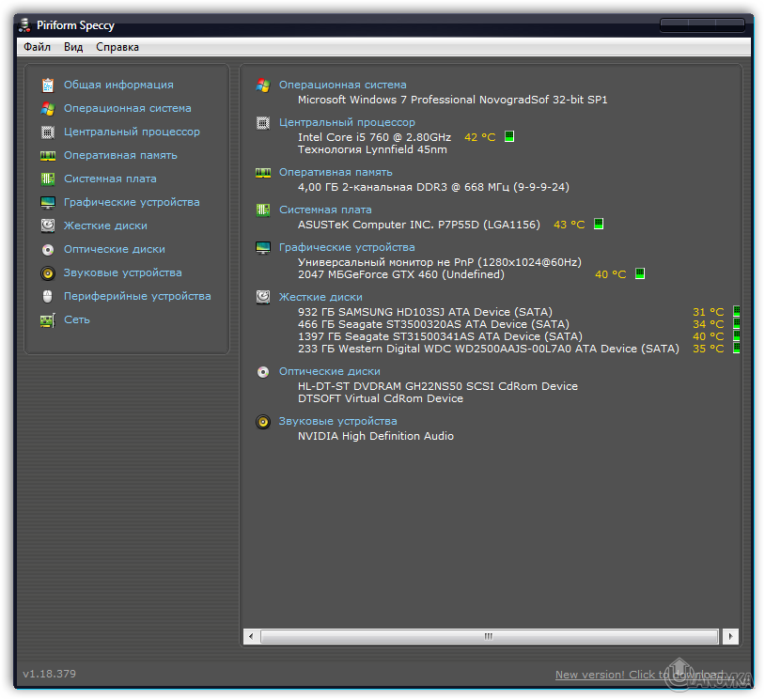This screenshot has width=765, height=700.
Task: Click the speaker audio icon in sidebar
Action: point(47,272)
